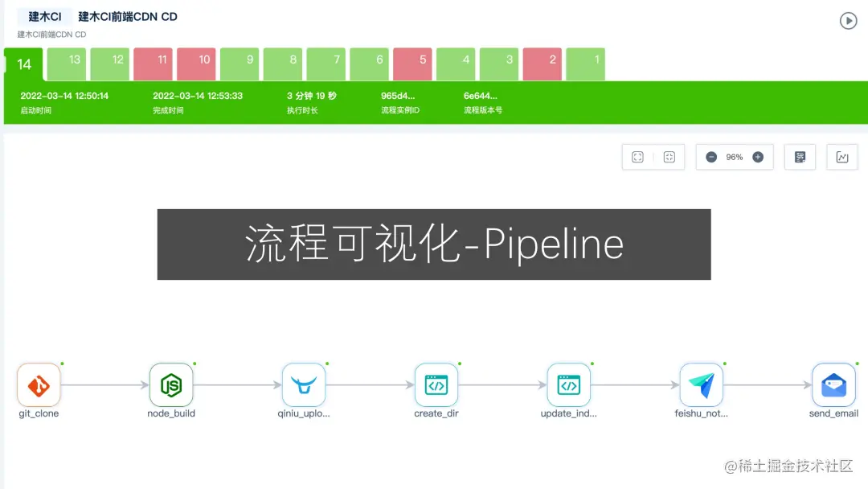This screenshot has height=489, width=868.
Task: Select the feishu_notice paper plane node
Action: click(702, 385)
